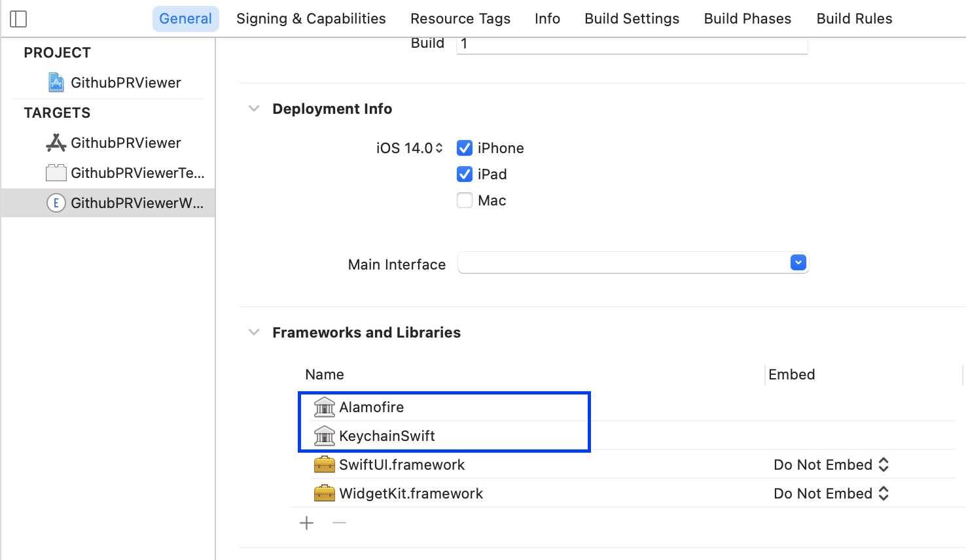
Task: Click the GithubPRViewerTests bundle icon
Action: point(56,173)
